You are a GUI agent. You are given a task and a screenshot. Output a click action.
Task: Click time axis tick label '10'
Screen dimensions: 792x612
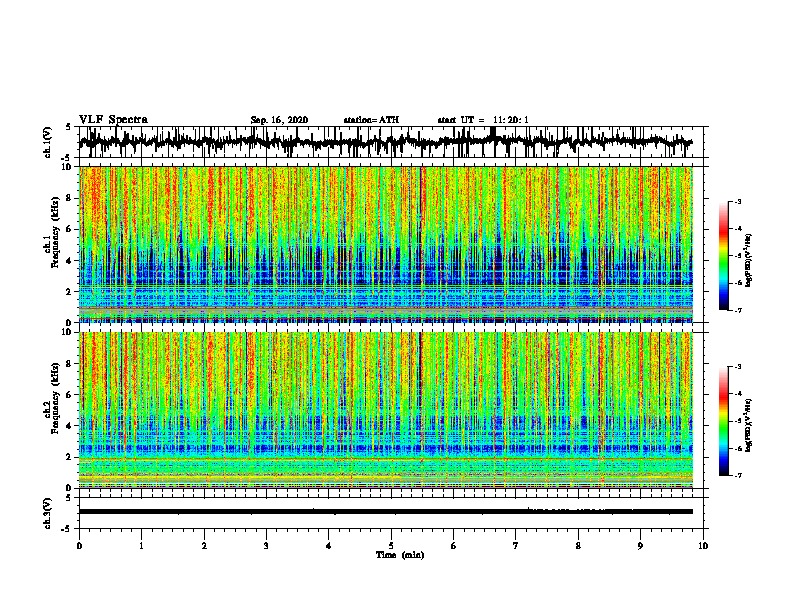pos(703,546)
